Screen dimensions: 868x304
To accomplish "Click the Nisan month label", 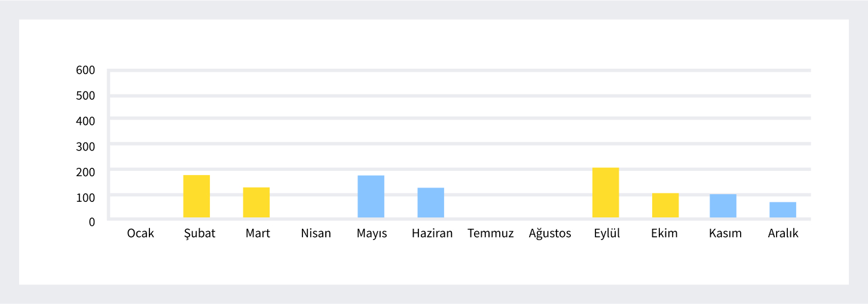I will [316, 234].
